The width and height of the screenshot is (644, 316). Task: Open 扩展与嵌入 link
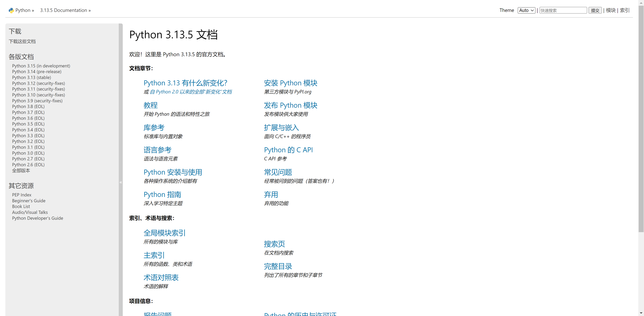click(x=282, y=127)
